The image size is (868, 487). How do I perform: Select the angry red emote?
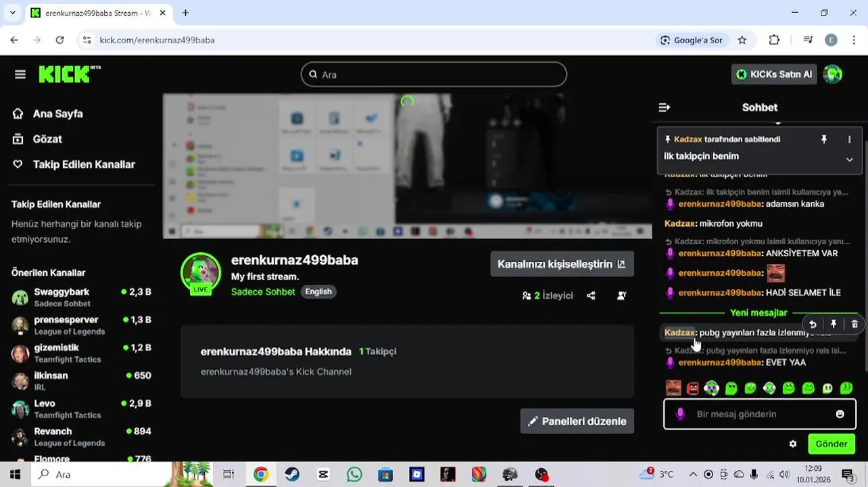tap(692, 388)
